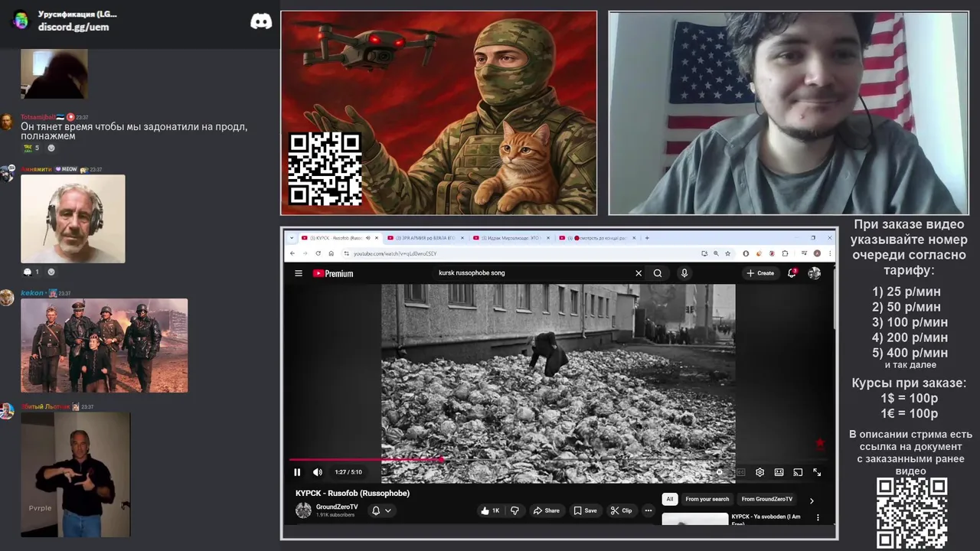Mute the YouTube player volume
This screenshot has height=551, width=980.
[318, 472]
